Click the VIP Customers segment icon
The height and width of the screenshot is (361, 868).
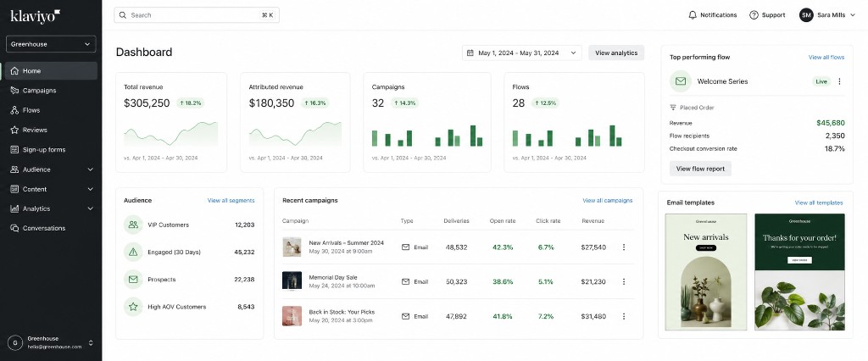(133, 225)
